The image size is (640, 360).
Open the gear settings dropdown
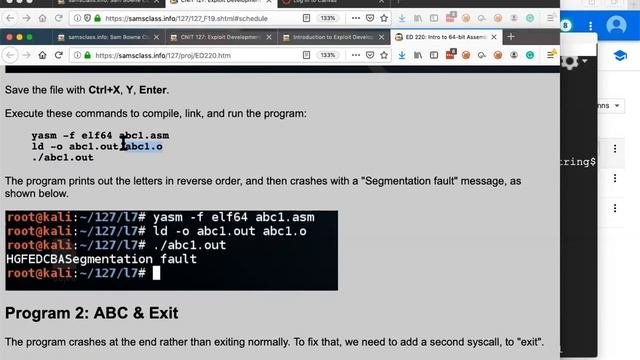coord(574,62)
